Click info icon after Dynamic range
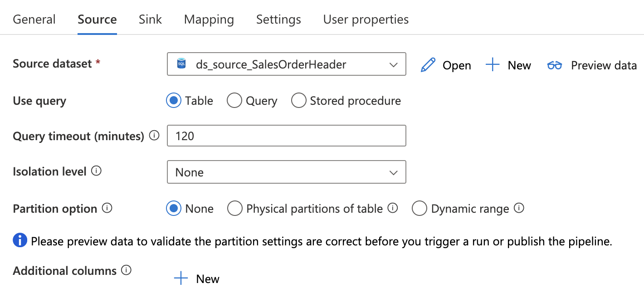Viewport: 644px width, 293px height. point(519,208)
